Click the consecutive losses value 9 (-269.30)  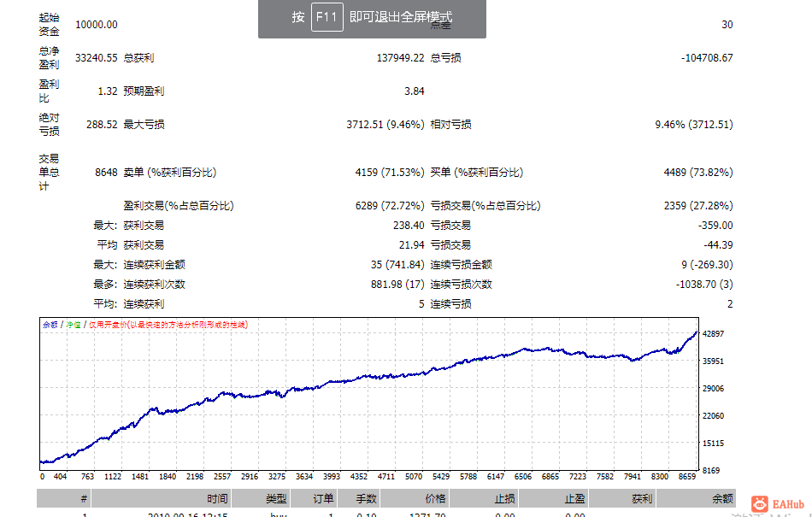pos(707,264)
